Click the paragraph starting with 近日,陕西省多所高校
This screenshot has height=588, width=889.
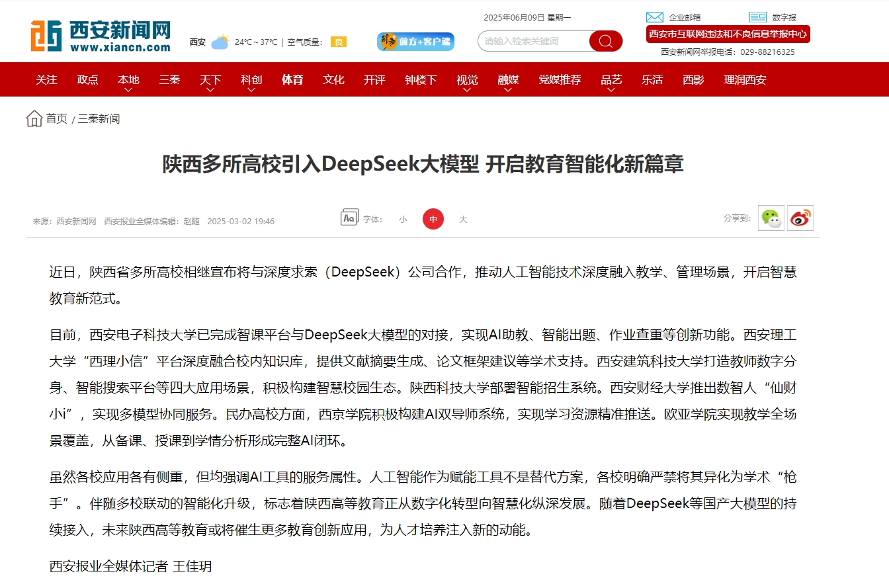(x=423, y=285)
